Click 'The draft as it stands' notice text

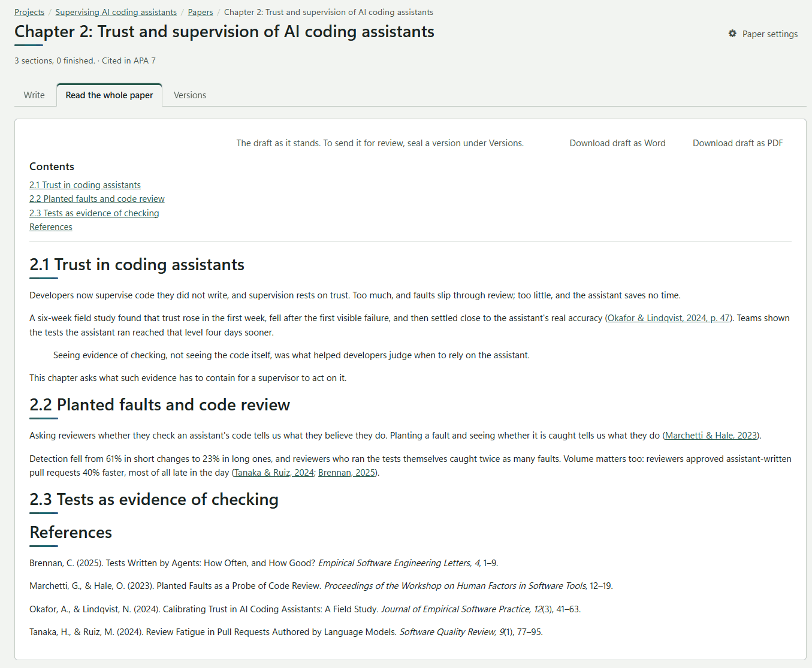380,143
